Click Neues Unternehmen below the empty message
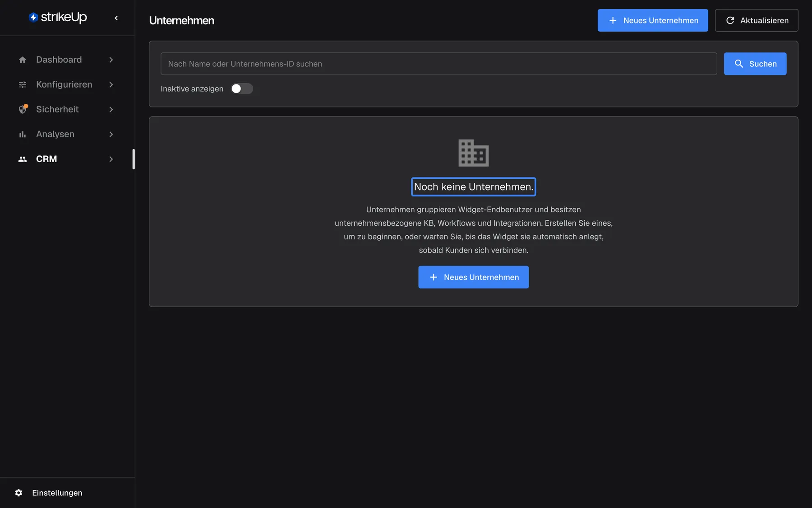Viewport: 812px width, 508px height. [x=473, y=277]
